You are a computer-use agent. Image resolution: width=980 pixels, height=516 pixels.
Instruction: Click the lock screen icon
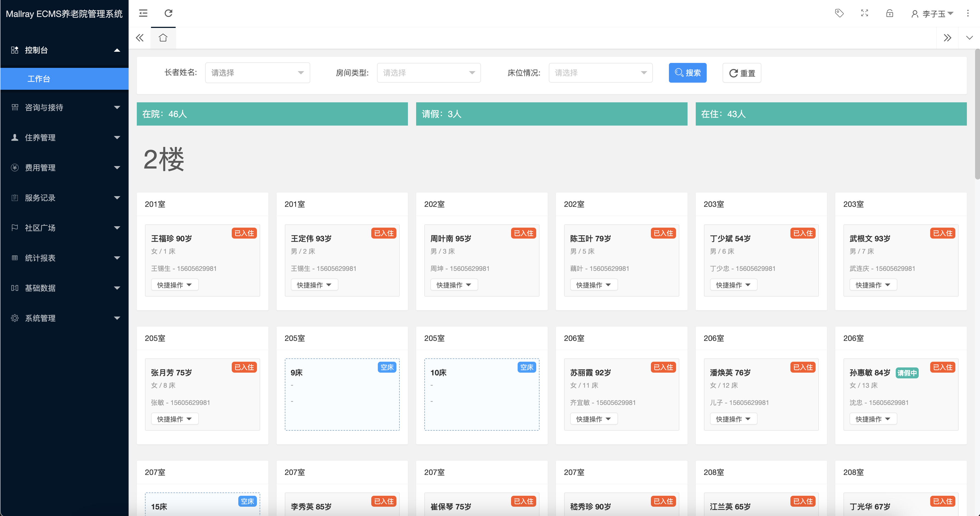(889, 13)
